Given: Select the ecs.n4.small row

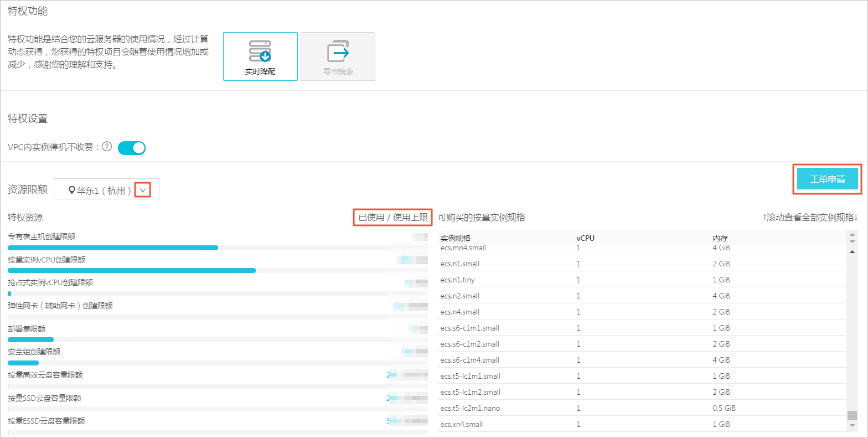Looking at the screenshot, I should (642, 312).
